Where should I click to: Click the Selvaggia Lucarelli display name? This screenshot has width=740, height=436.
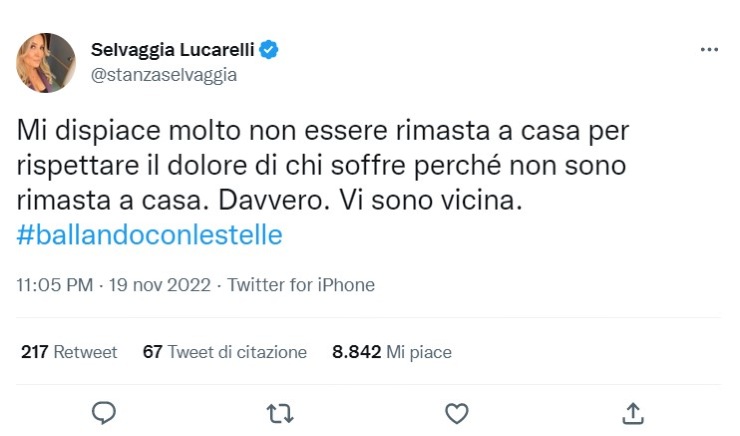174,49
